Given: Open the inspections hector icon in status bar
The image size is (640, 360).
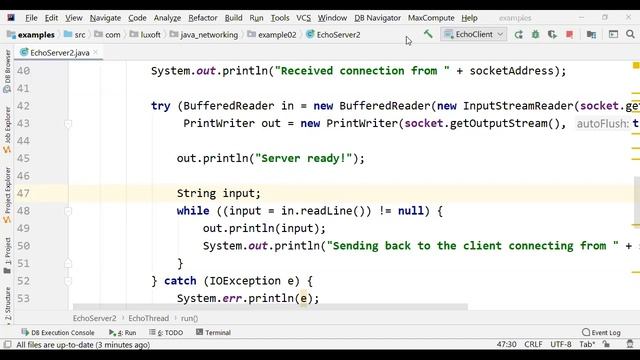Looking at the screenshot, I should pyautogui.click(x=630, y=344).
